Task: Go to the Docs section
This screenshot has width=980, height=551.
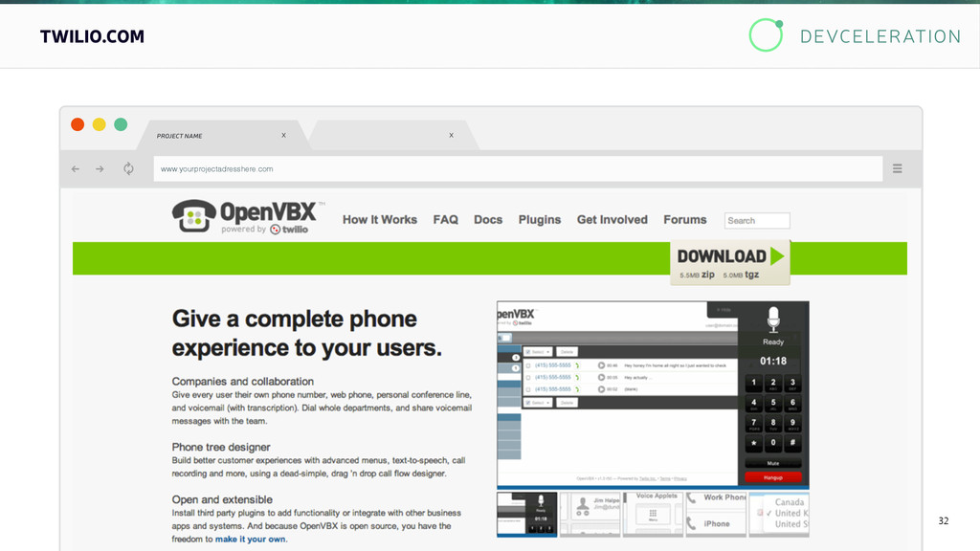Action: click(488, 220)
